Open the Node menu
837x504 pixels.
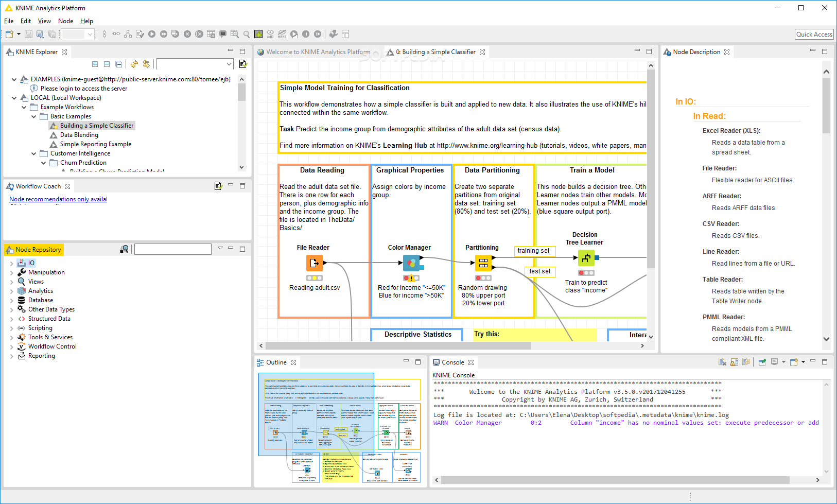65,21
